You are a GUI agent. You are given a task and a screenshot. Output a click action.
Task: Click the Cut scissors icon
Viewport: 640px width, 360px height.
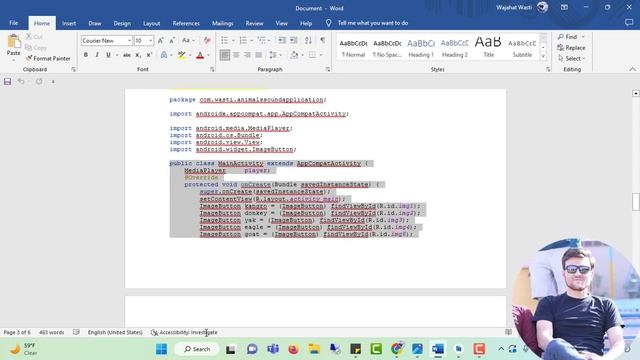[29, 37]
